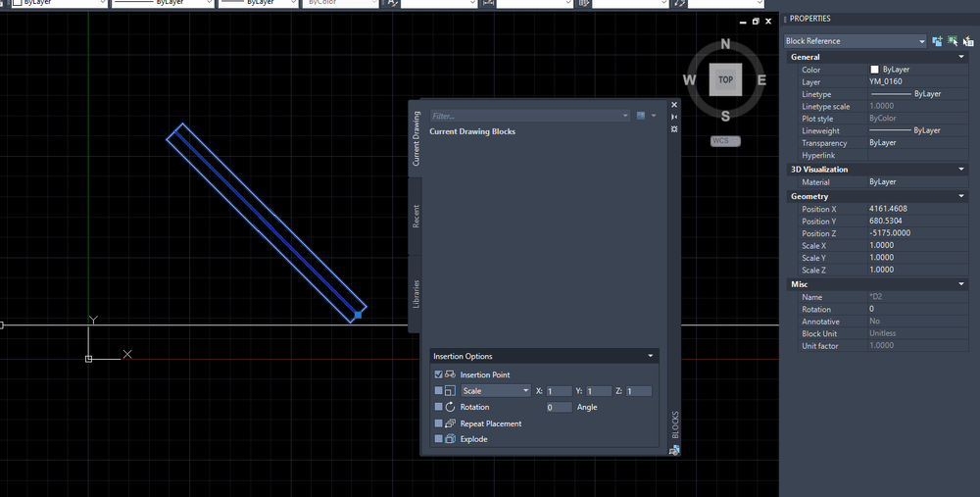Click the Blocks palette auto-hide icon
The width and height of the screenshot is (980, 497).
point(674,117)
